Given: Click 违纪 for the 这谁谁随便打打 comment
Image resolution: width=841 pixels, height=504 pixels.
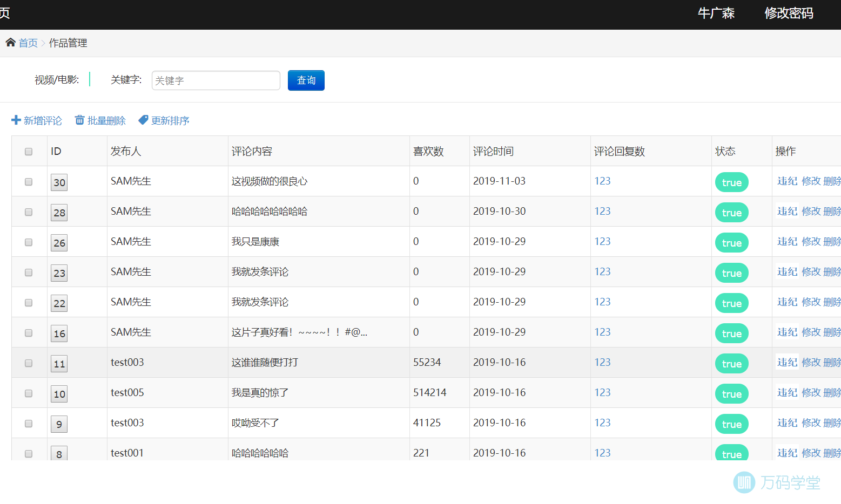Looking at the screenshot, I should [788, 363].
